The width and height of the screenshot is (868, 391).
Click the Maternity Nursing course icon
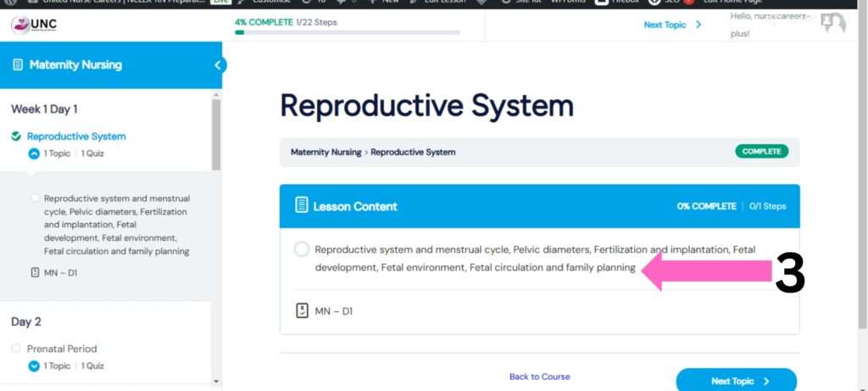(x=18, y=65)
